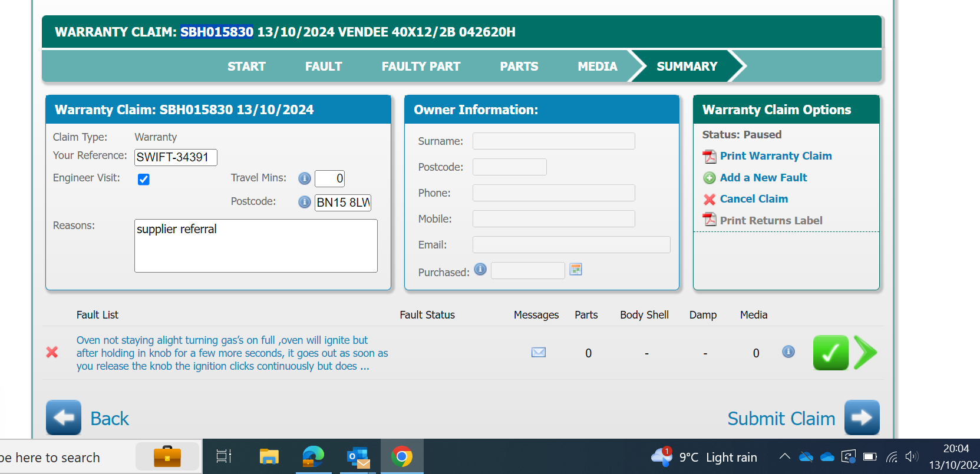Click the Purchased info icon

[480, 269]
